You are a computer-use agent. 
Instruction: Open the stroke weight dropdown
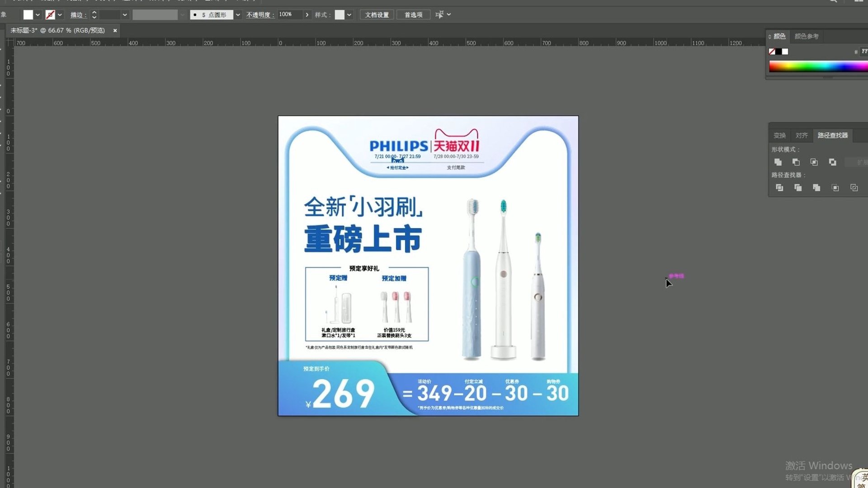pos(125,15)
